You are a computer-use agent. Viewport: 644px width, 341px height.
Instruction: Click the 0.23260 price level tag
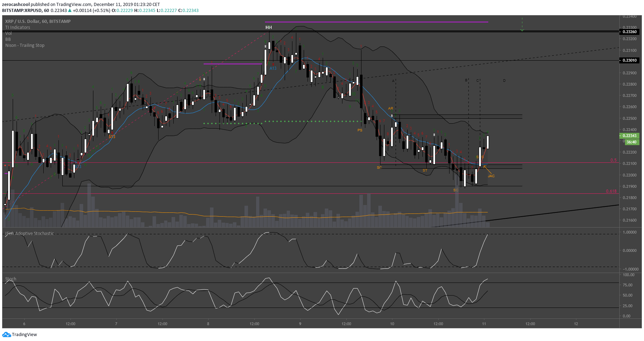tap(629, 32)
